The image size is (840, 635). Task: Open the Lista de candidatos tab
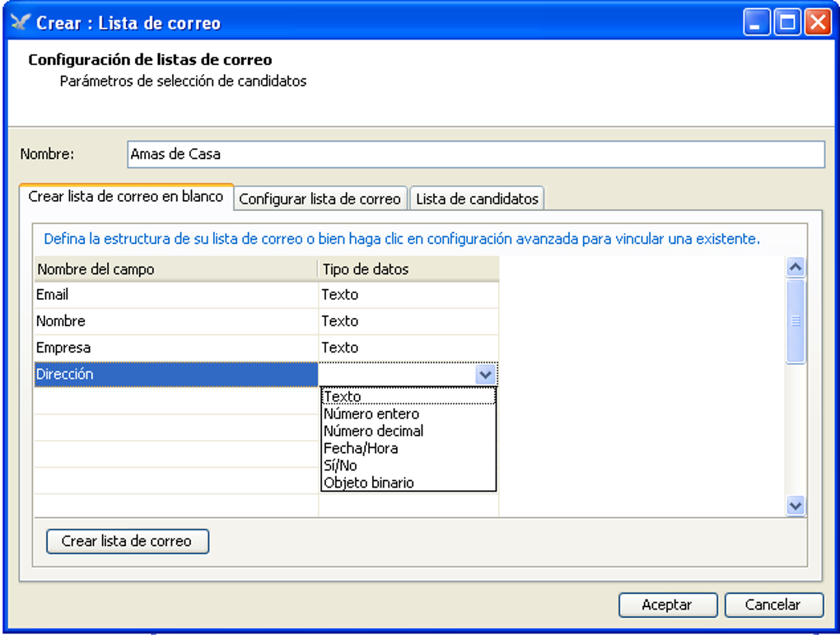(x=477, y=198)
